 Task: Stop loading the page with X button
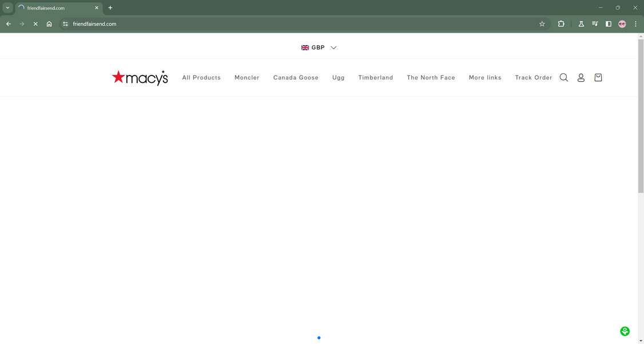35,24
